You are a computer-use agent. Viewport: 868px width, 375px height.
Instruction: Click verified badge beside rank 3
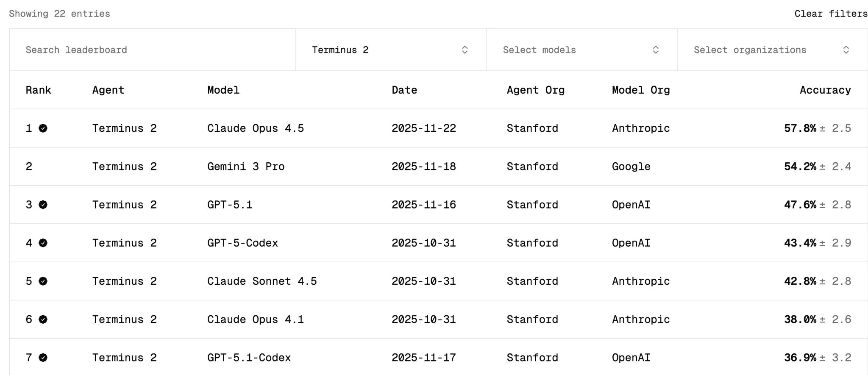click(43, 205)
